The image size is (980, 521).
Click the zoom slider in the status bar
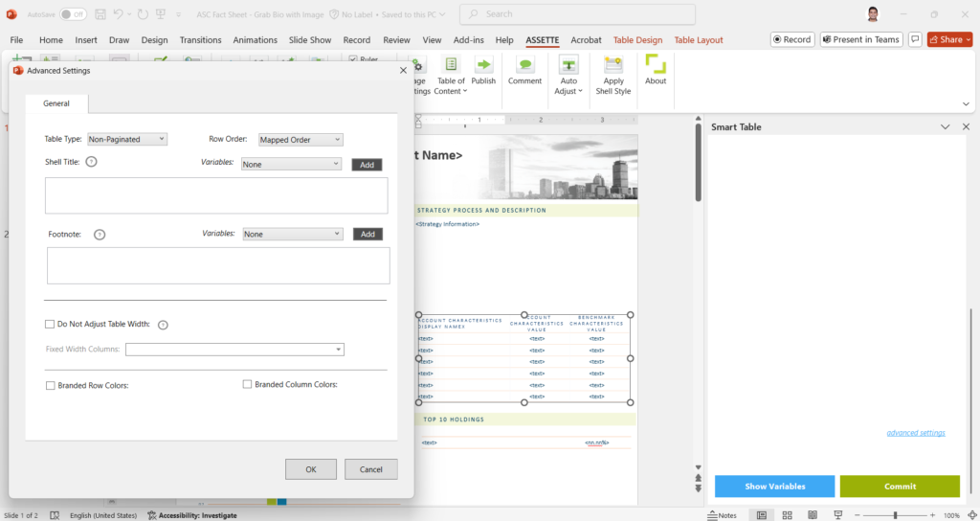pyautogui.click(x=895, y=515)
